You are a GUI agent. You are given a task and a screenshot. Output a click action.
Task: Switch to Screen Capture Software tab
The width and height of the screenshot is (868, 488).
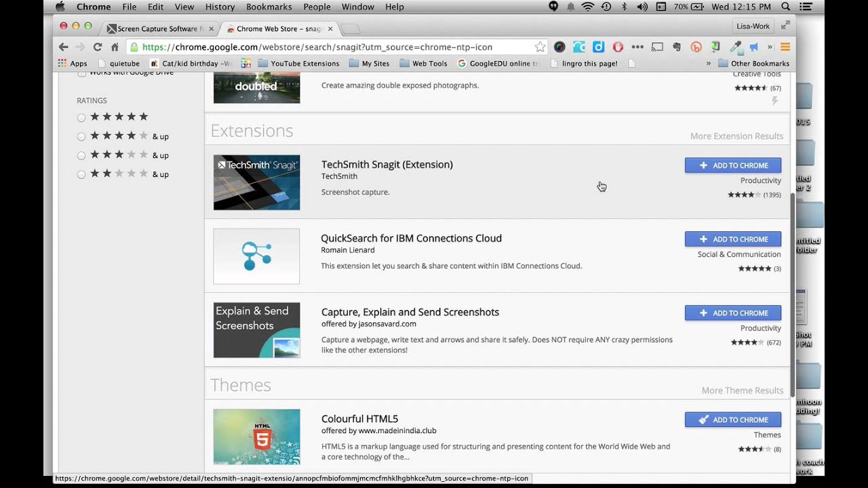tap(159, 28)
